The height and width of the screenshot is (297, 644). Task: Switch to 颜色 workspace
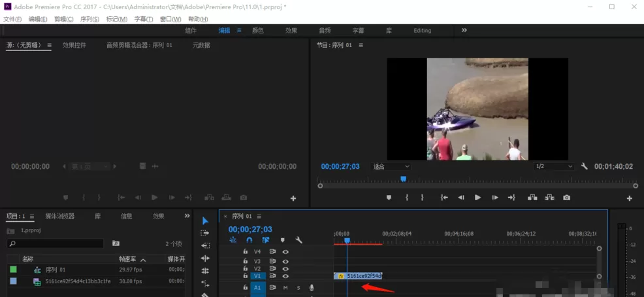(258, 31)
